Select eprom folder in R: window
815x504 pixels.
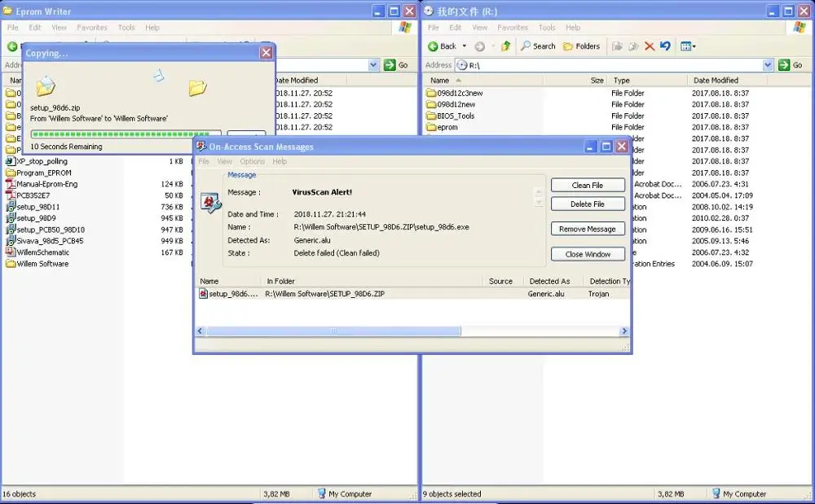pyautogui.click(x=442, y=127)
